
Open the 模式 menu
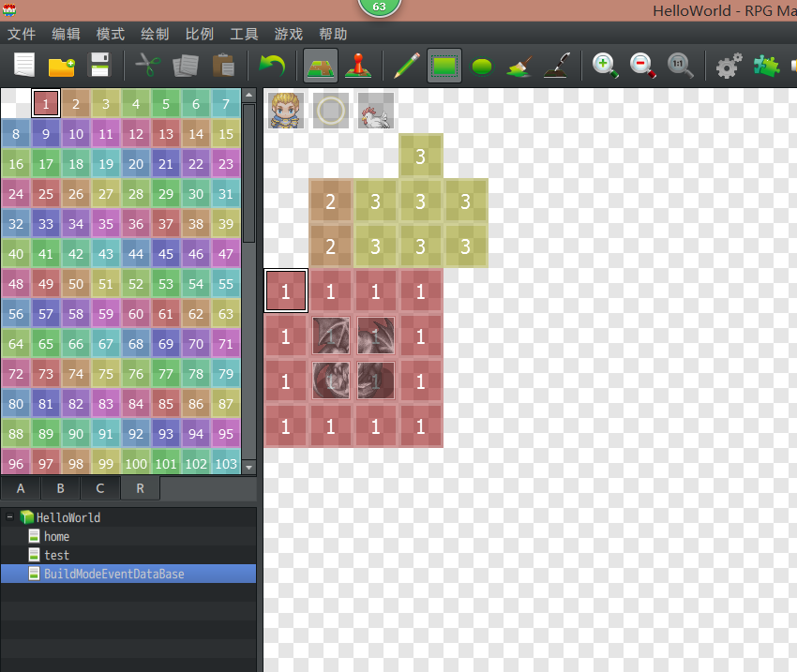coord(111,34)
